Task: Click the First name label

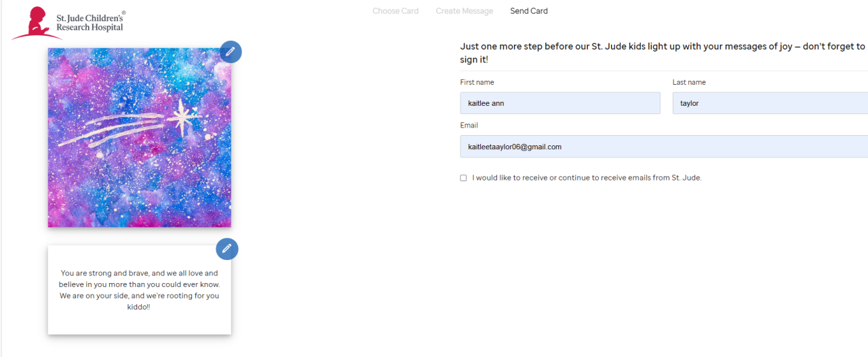Action: click(477, 82)
